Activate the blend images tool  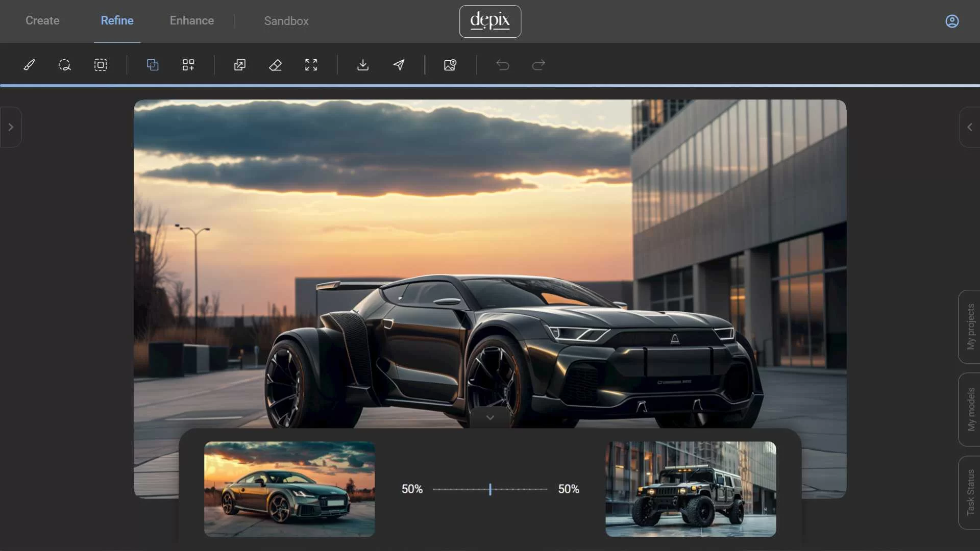click(153, 65)
